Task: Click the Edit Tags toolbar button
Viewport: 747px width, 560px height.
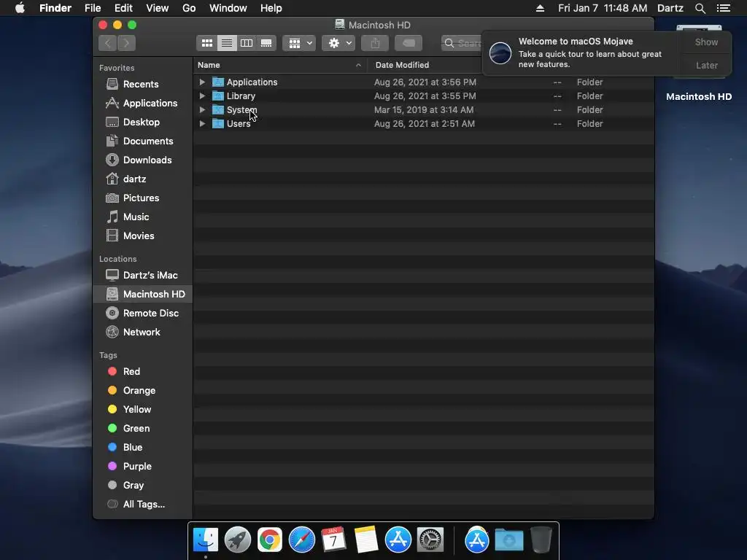Action: pyautogui.click(x=409, y=43)
